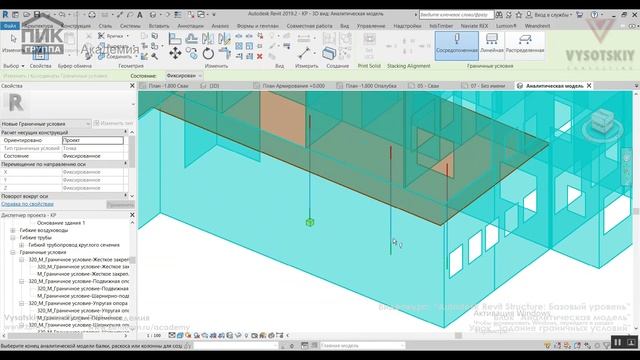The image size is (640, 360).
Task: Click the Ориентировано value field Проект
Action: point(93,140)
